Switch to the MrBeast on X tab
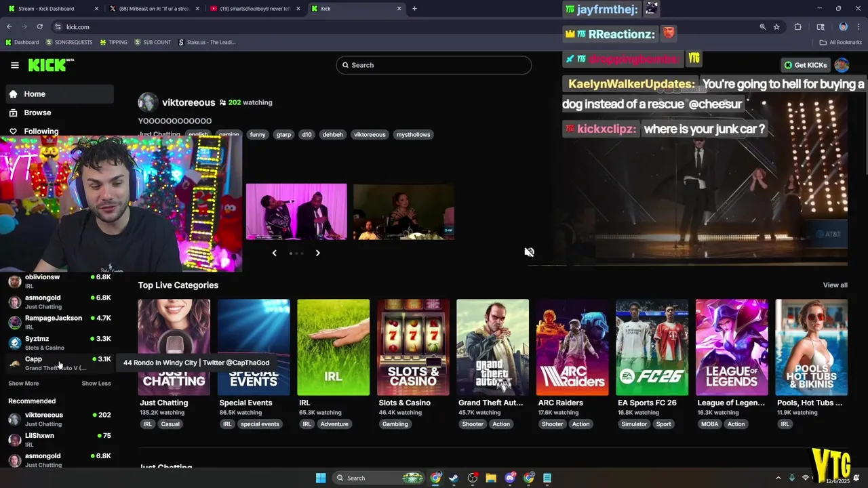The height and width of the screenshot is (488, 868). pyautogui.click(x=155, y=9)
